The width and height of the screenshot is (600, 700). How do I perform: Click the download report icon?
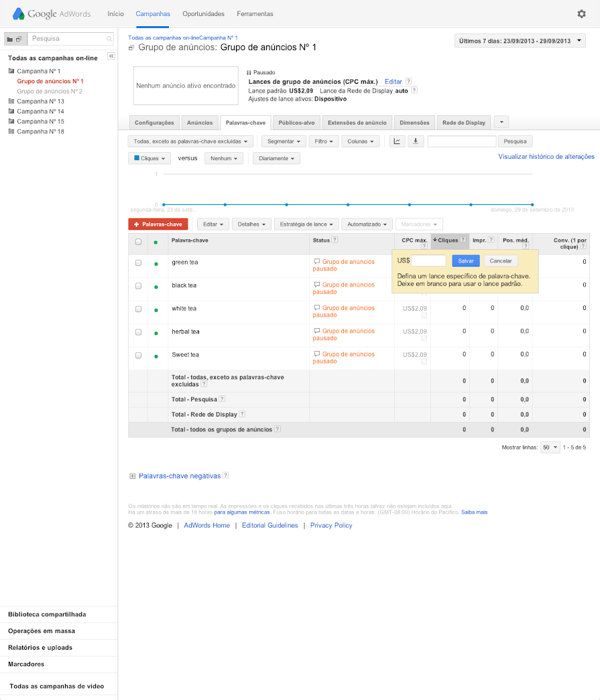point(416,141)
